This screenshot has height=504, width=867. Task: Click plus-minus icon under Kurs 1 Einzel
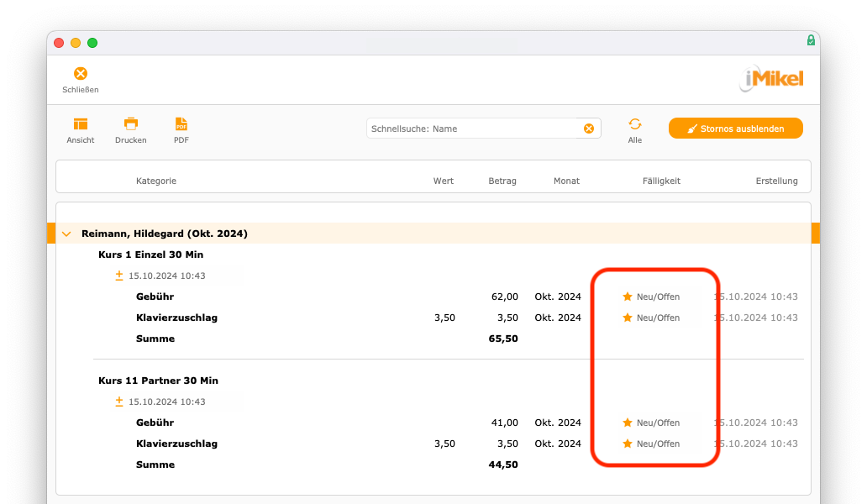[x=119, y=276]
